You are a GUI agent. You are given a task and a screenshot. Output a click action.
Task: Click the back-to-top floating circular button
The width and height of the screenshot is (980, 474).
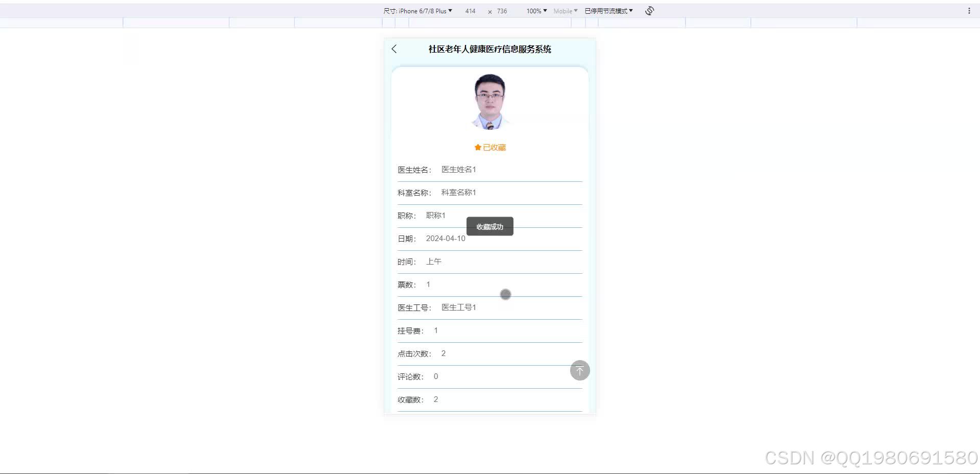pyautogui.click(x=579, y=370)
